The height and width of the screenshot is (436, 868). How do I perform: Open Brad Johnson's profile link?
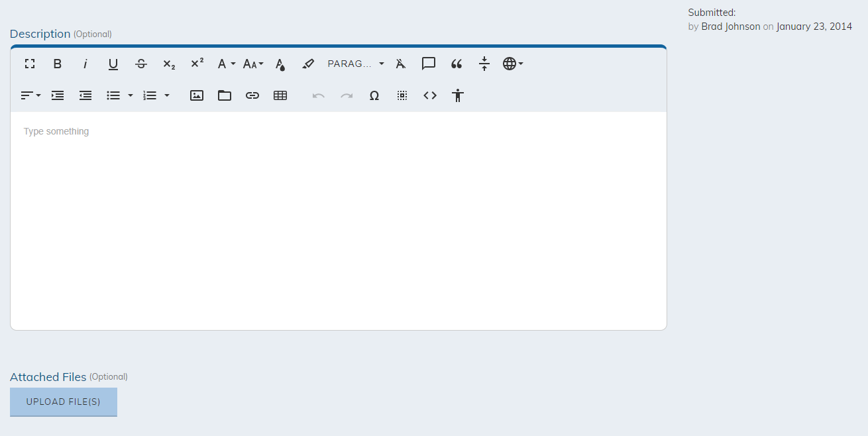tap(731, 27)
